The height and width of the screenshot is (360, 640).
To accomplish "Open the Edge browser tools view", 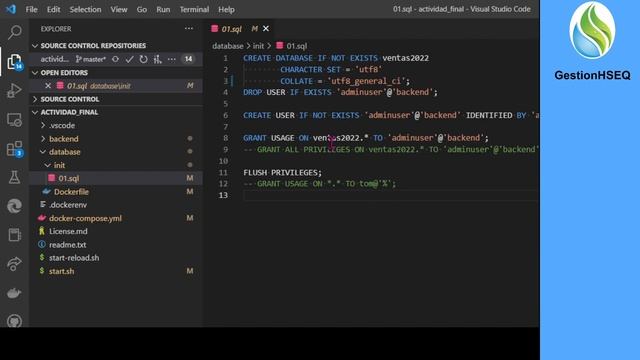I will 15,206.
